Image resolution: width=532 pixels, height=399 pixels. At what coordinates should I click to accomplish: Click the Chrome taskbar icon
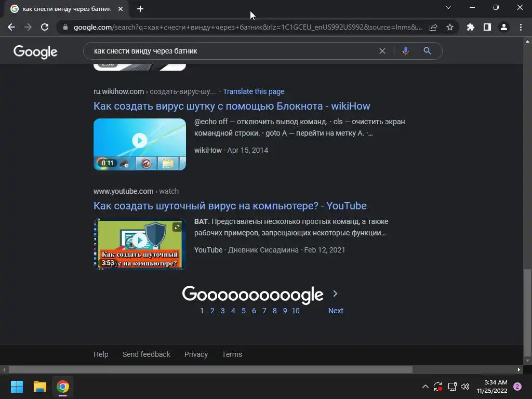(63, 387)
